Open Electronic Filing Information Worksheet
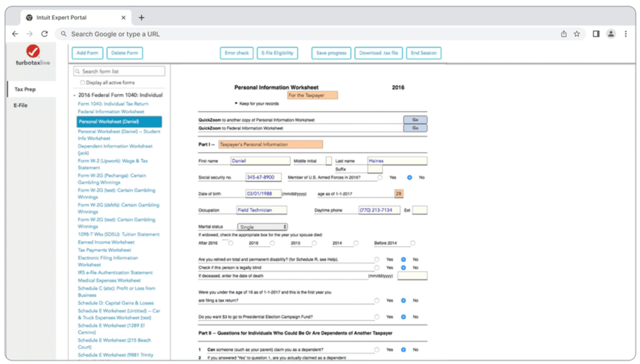This screenshot has height=364, width=640. [x=108, y=261]
